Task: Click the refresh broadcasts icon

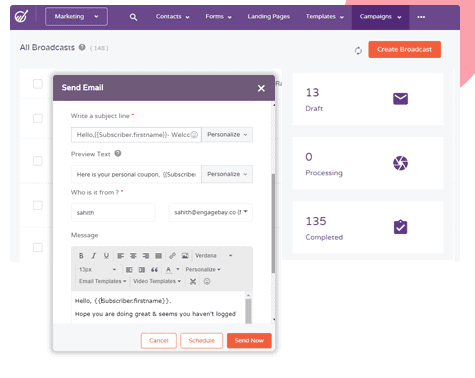Action: (358, 50)
